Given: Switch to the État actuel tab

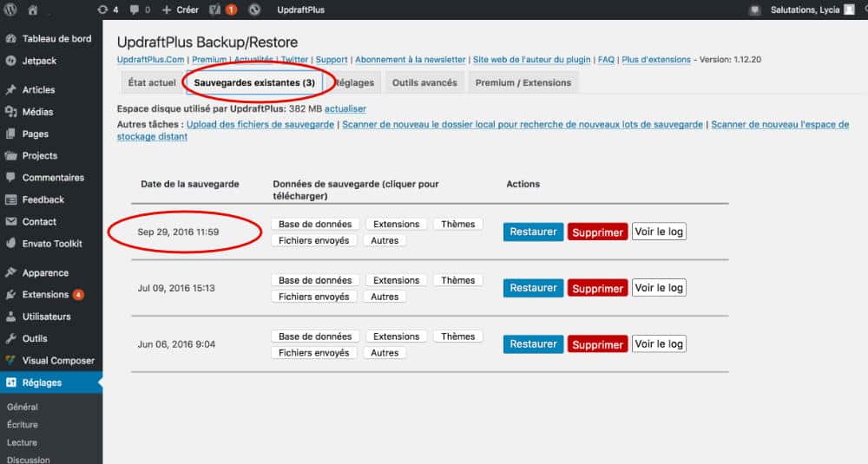Looking at the screenshot, I should [x=152, y=82].
